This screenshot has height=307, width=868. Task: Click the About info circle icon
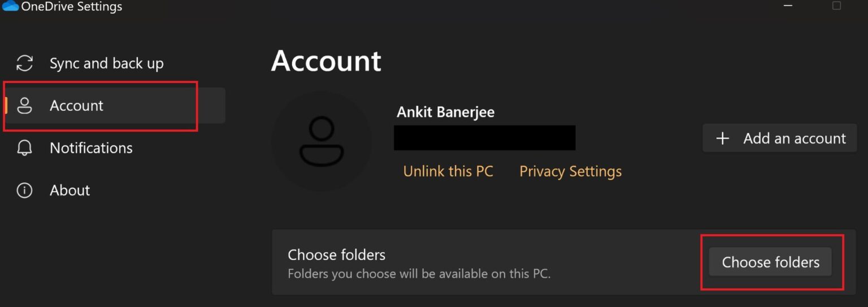pyautogui.click(x=24, y=191)
